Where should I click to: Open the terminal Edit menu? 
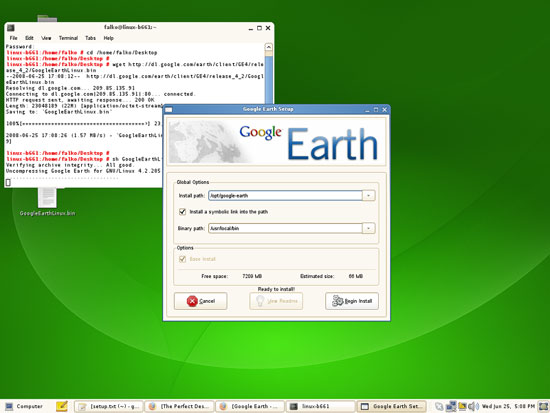pos(29,38)
